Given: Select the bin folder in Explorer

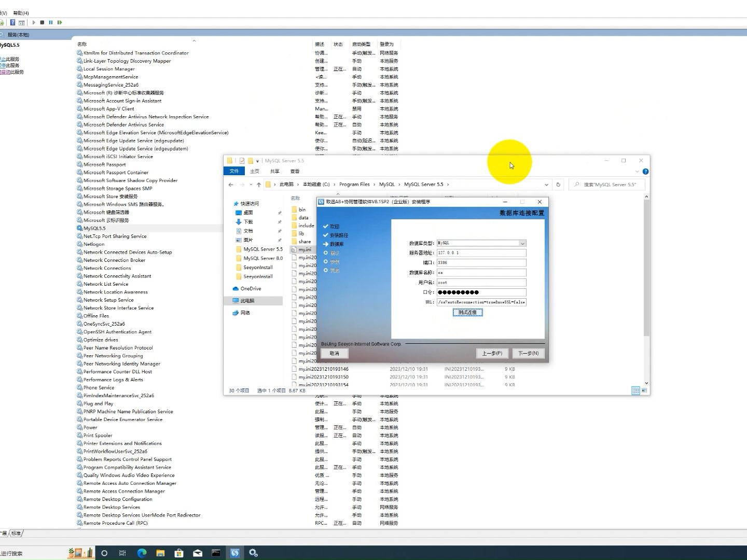Looking at the screenshot, I should (302, 209).
